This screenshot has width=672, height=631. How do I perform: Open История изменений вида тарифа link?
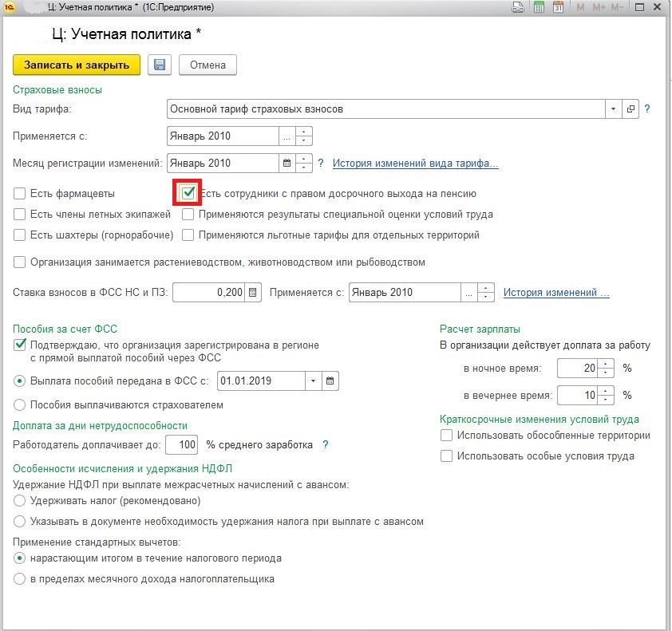pos(415,164)
